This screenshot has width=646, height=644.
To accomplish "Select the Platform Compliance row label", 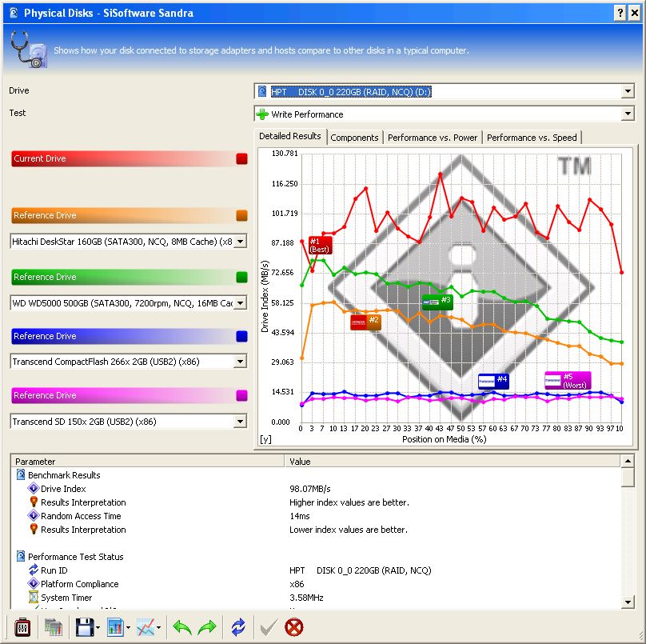I will pyautogui.click(x=80, y=584).
